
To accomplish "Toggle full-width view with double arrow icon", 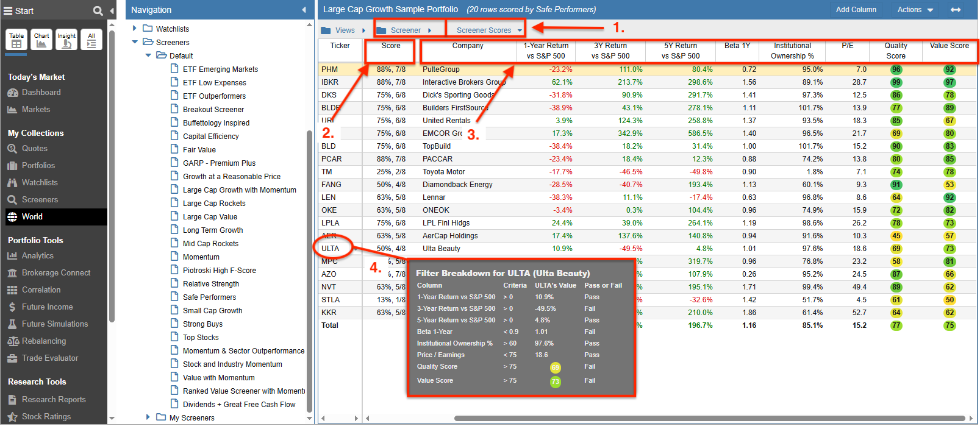I will [x=956, y=10].
